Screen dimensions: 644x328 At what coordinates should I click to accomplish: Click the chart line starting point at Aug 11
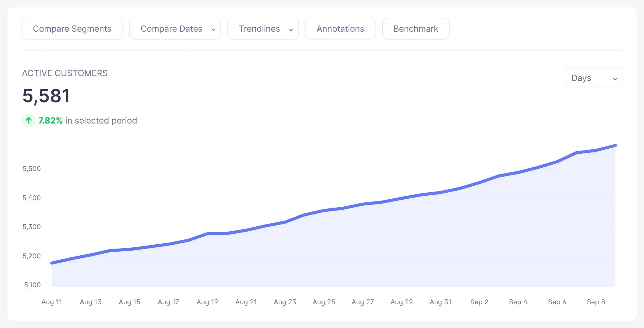pyautogui.click(x=52, y=263)
